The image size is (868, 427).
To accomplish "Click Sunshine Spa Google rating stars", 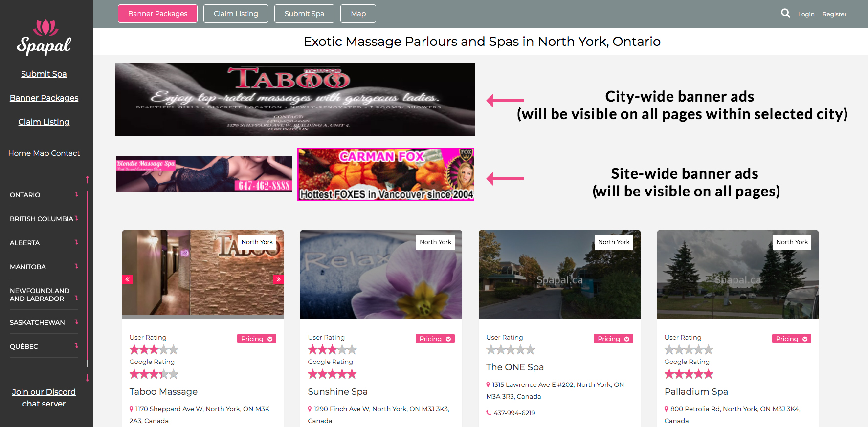I will click(x=332, y=374).
